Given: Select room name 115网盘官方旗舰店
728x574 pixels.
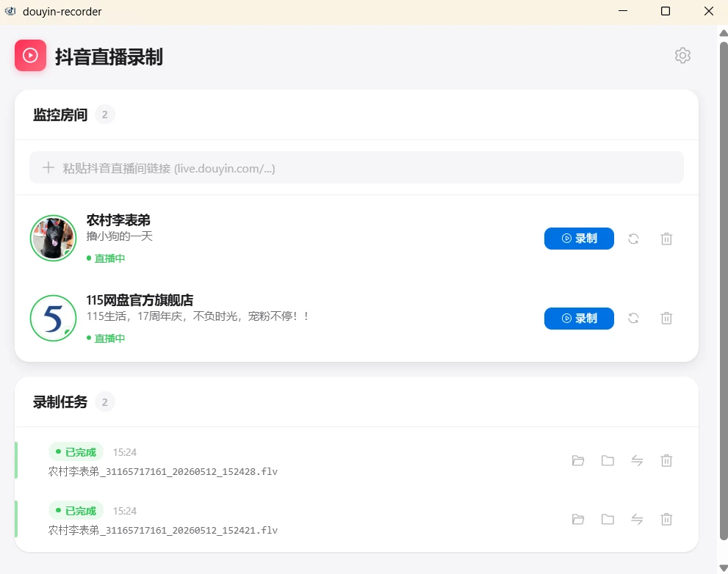Looking at the screenshot, I should pos(140,300).
